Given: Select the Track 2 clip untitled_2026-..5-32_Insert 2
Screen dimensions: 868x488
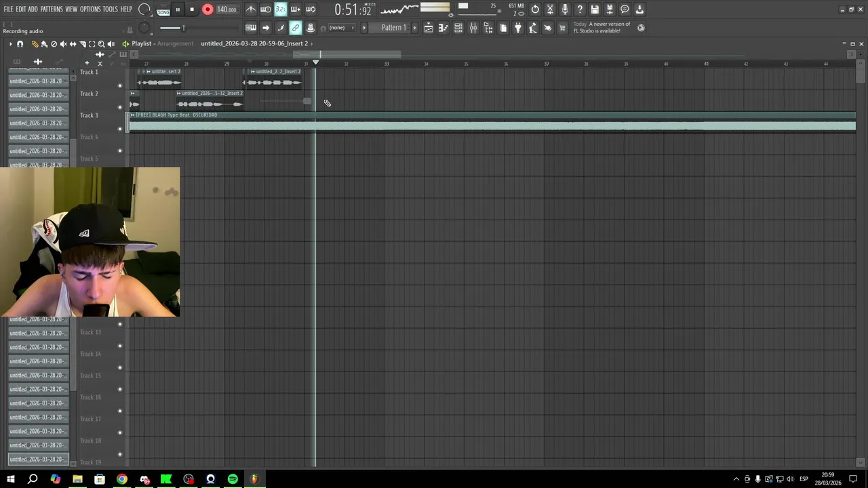Looking at the screenshot, I should (x=210, y=99).
